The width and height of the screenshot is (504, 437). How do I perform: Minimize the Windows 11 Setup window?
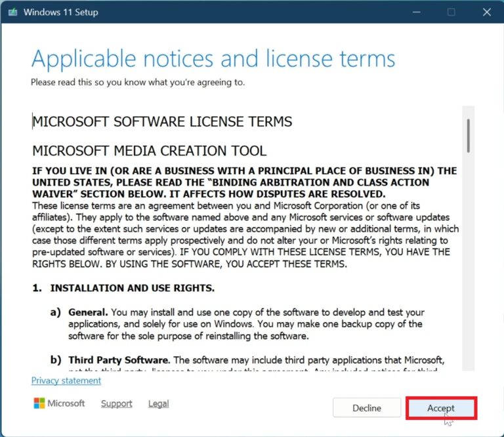point(415,12)
